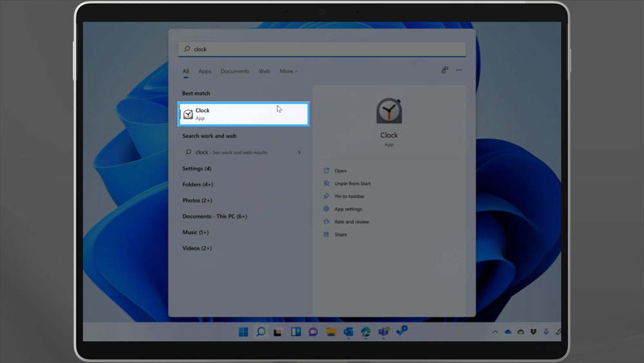Click the search box containing 'clock'
Image resolution: width=644 pixels, height=363 pixels.
(322, 49)
